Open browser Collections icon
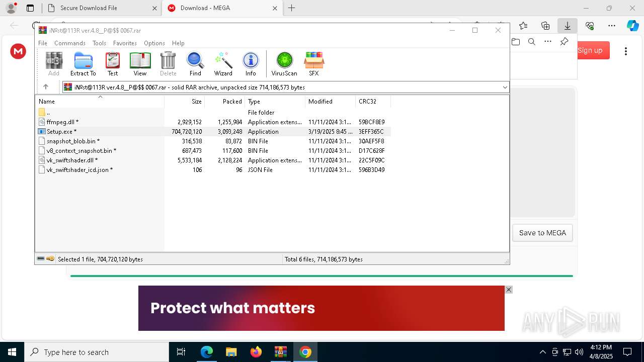Screen dimensions: 644x362 [545, 26]
